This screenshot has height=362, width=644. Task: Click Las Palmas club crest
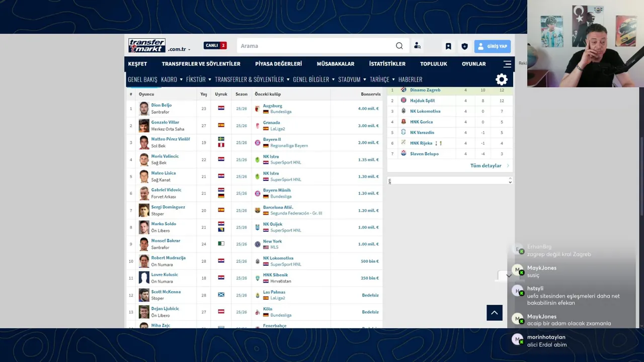point(258,295)
